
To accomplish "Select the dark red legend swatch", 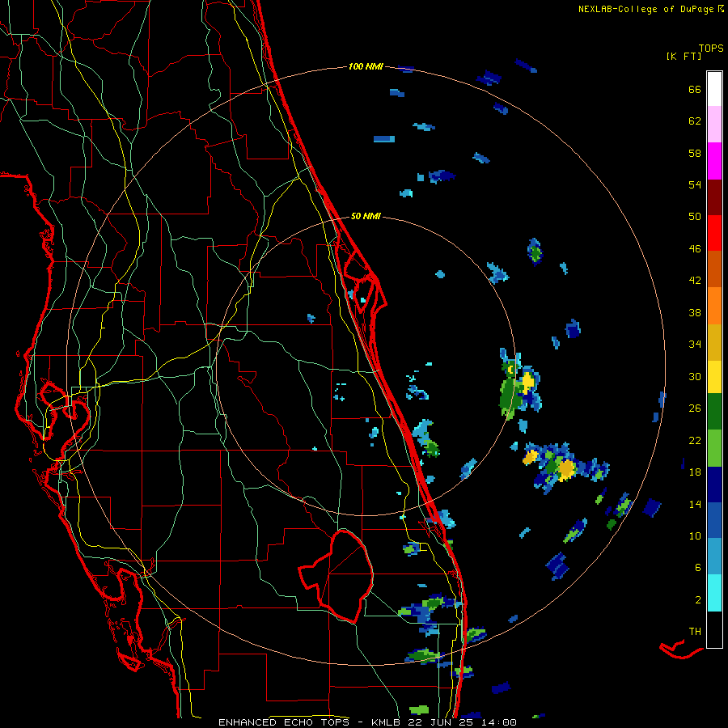I will (x=714, y=197).
